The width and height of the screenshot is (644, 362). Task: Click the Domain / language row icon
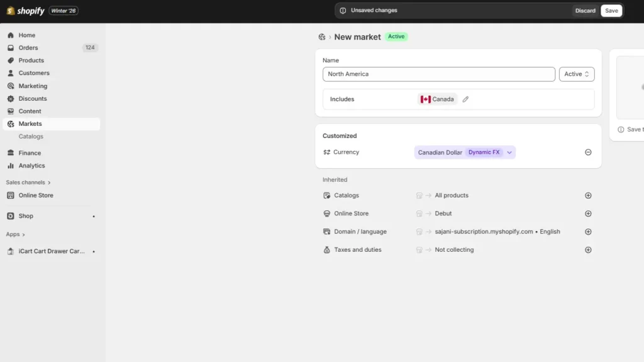[x=326, y=232]
